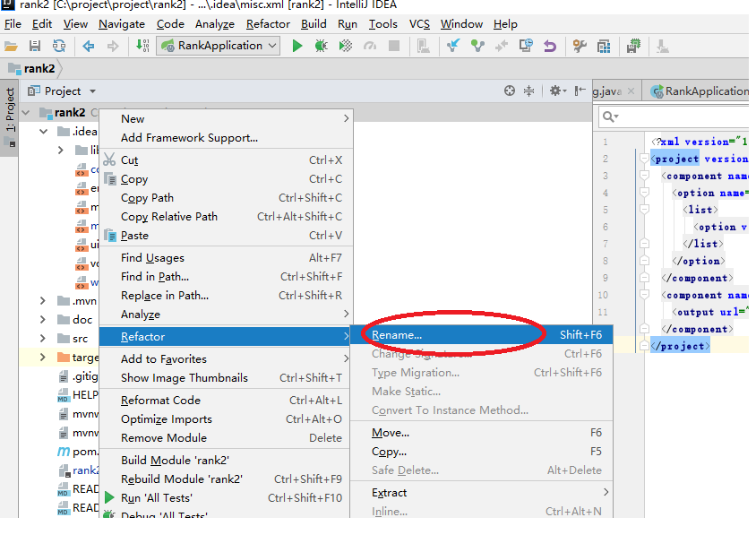Expand the .mvn folder node
The image size is (756, 552).
pos(43,301)
